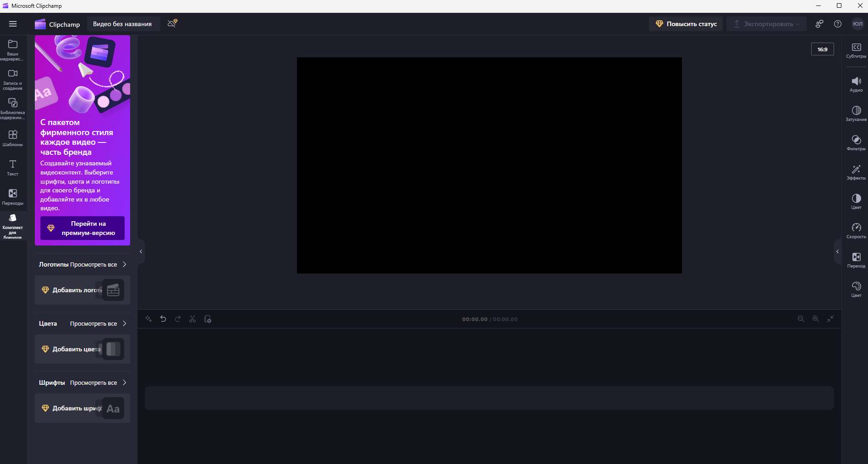Click Добавить логотип button

(82, 290)
